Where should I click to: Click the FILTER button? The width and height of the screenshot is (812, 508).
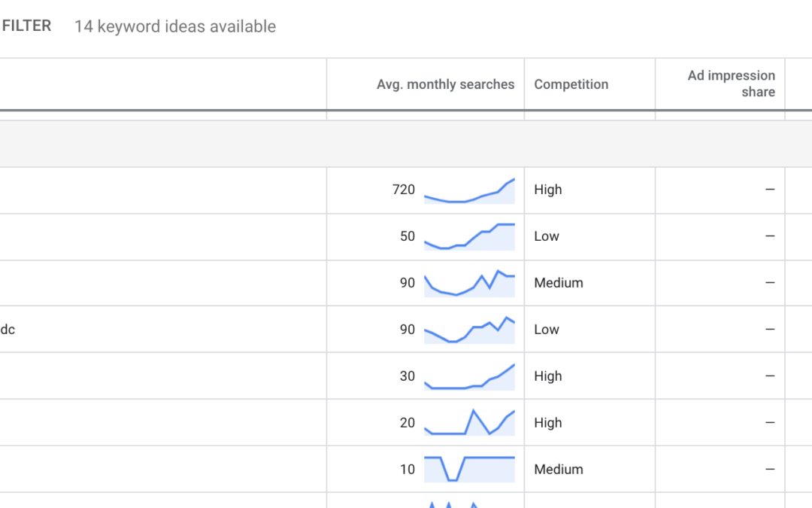[x=26, y=26]
